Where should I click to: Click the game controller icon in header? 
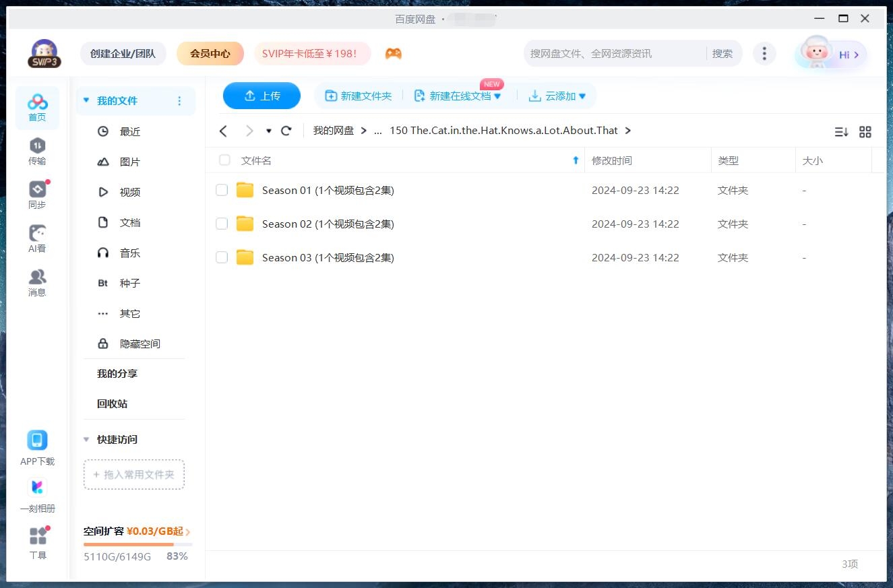(393, 53)
